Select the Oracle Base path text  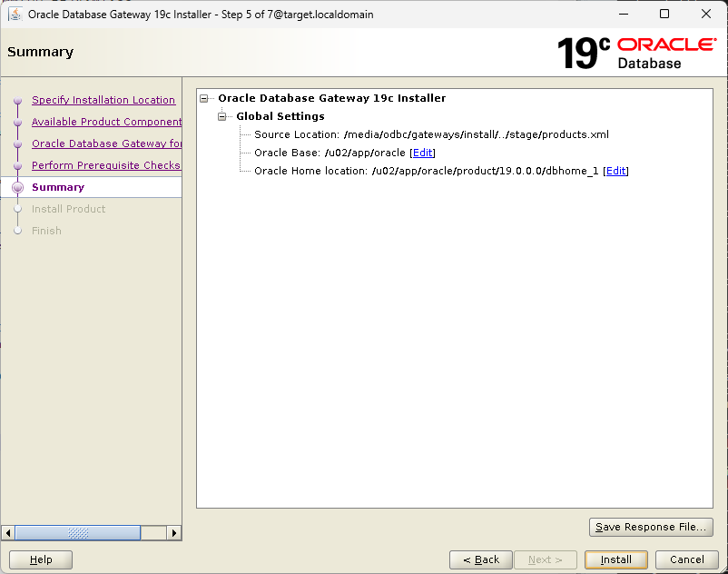coord(365,153)
